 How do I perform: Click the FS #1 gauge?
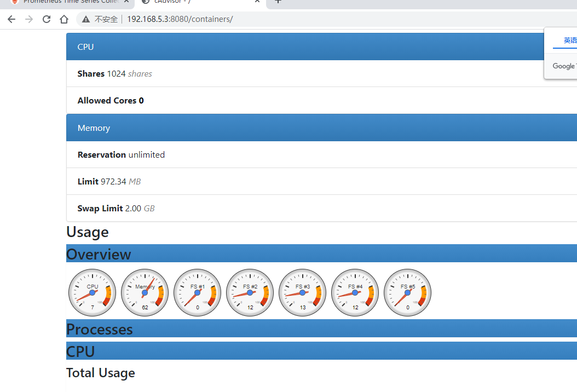pyautogui.click(x=198, y=292)
